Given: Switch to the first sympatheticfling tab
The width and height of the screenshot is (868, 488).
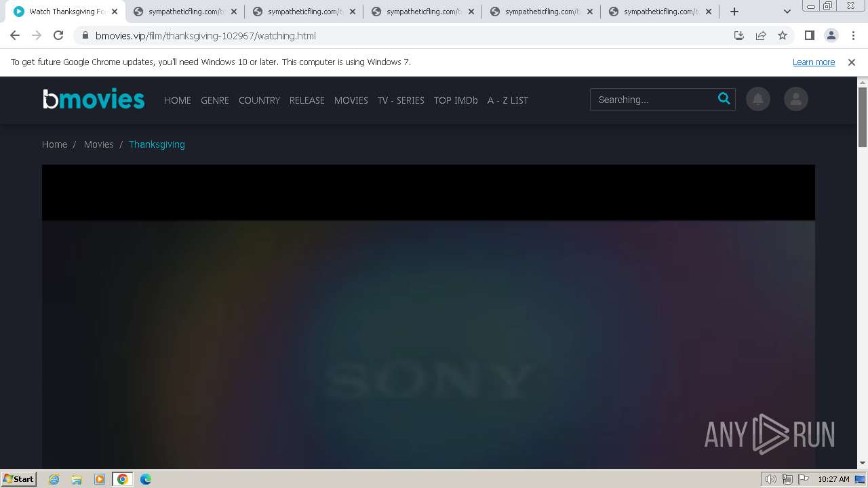Looking at the screenshot, I should click(185, 12).
